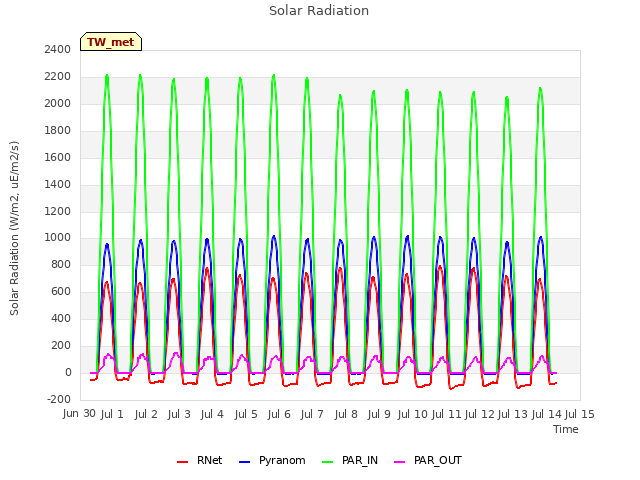Toggle the PAR_OUT legend entry
Screen dimensions: 640x480
(x=428, y=460)
